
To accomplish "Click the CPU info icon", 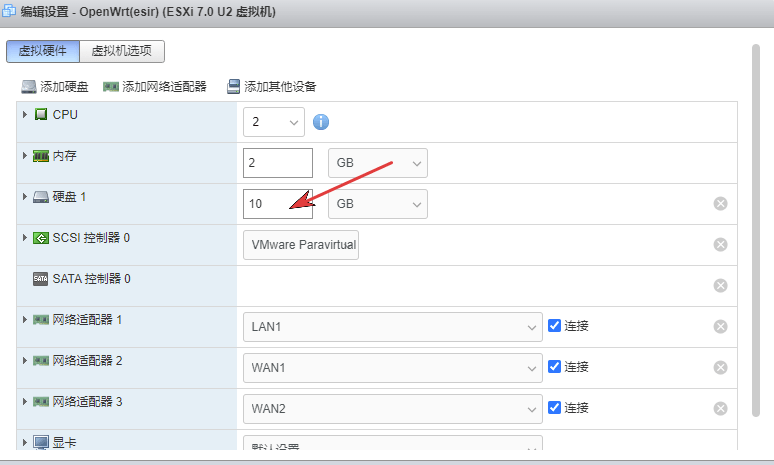I will [321, 122].
